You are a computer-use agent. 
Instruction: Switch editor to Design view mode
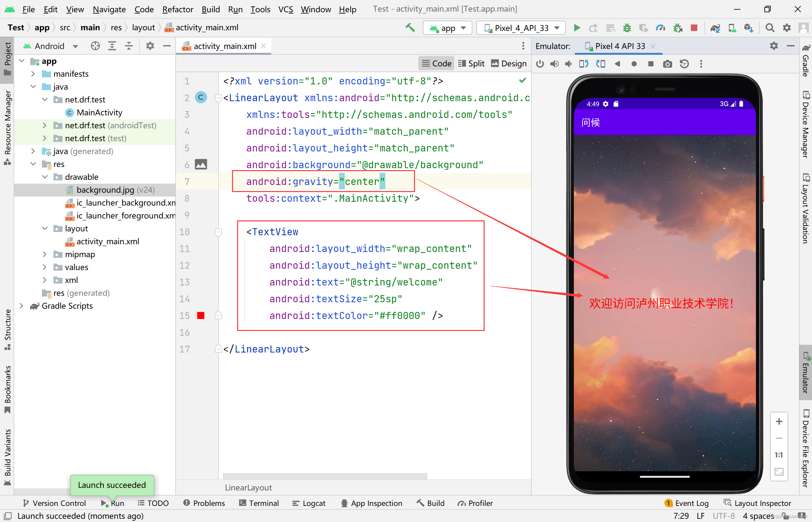509,63
